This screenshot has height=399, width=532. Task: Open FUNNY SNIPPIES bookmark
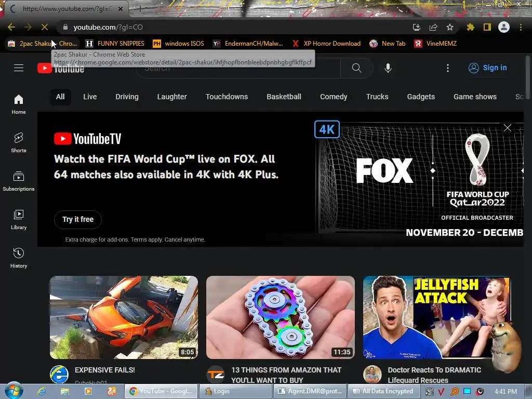coord(115,44)
